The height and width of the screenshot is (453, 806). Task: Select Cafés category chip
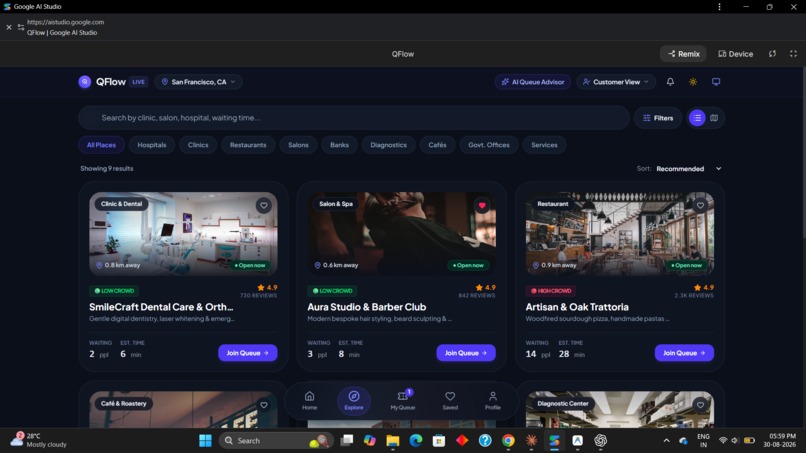click(437, 145)
